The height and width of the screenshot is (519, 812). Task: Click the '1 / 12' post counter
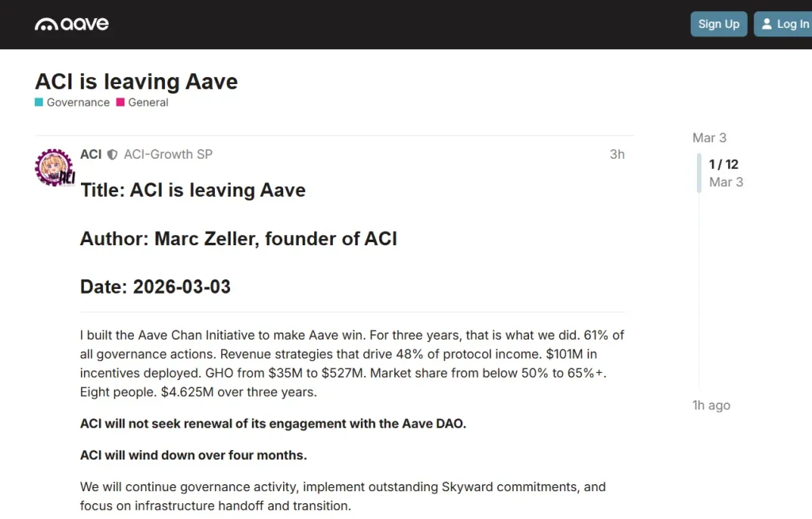point(722,164)
